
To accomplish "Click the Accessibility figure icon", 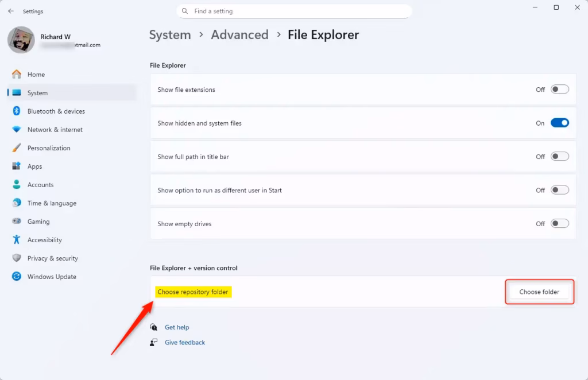I will (x=17, y=239).
